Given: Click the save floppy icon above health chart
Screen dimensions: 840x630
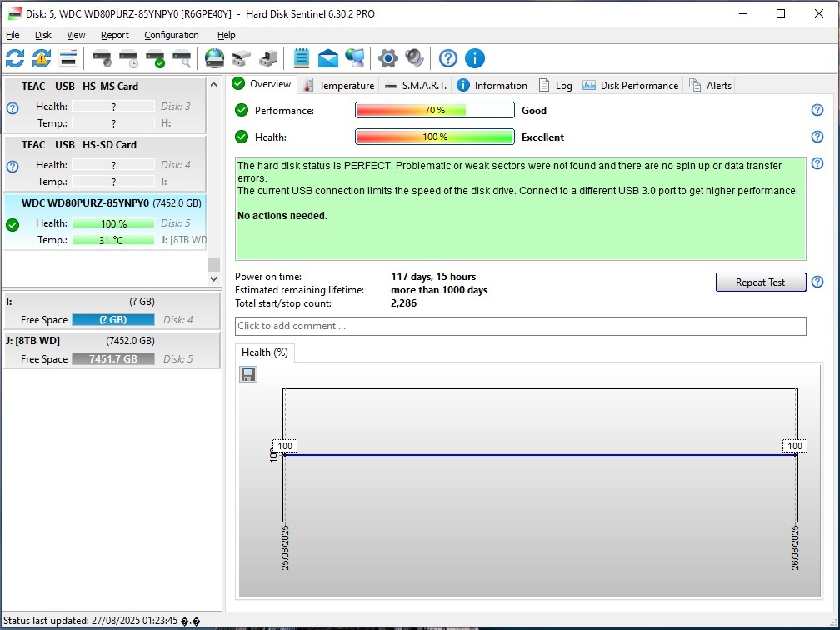Looking at the screenshot, I should 248,374.
